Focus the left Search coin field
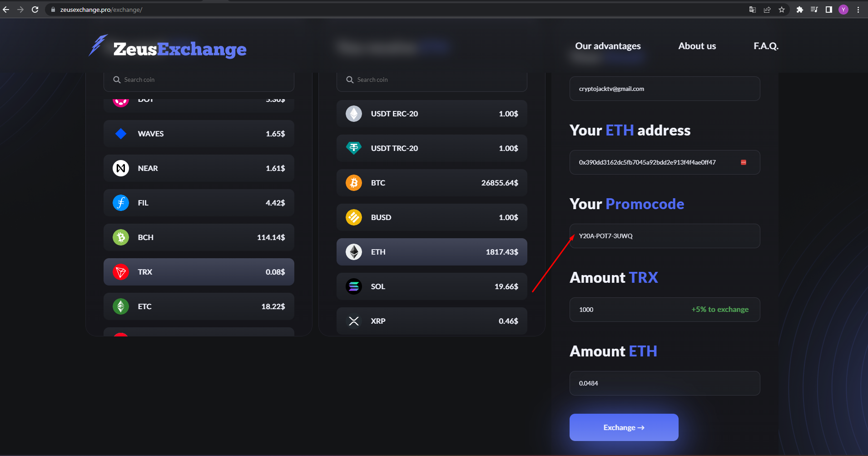This screenshot has width=868, height=456. point(199,80)
